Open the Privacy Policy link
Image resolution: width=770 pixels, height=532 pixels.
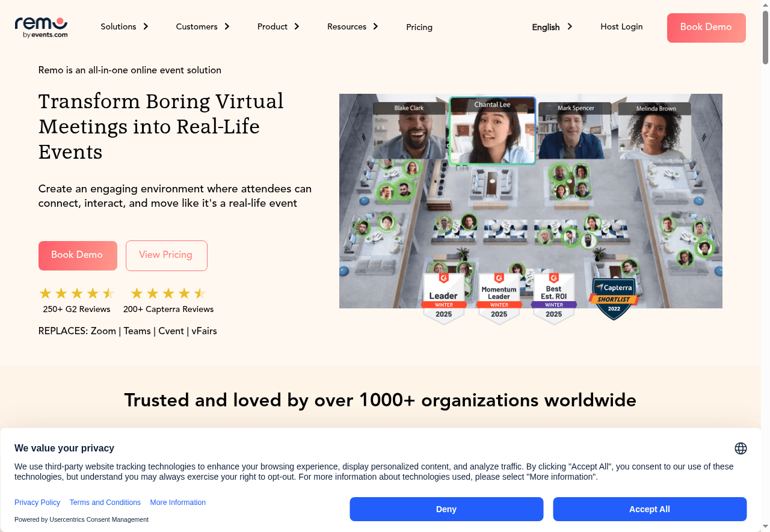37,503
